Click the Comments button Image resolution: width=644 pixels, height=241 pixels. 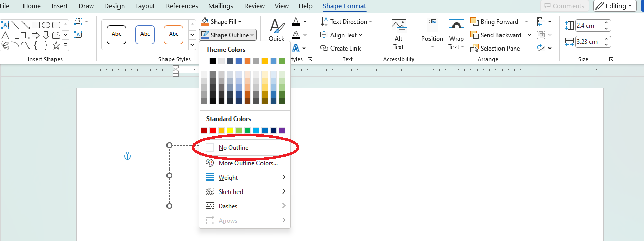[564, 6]
